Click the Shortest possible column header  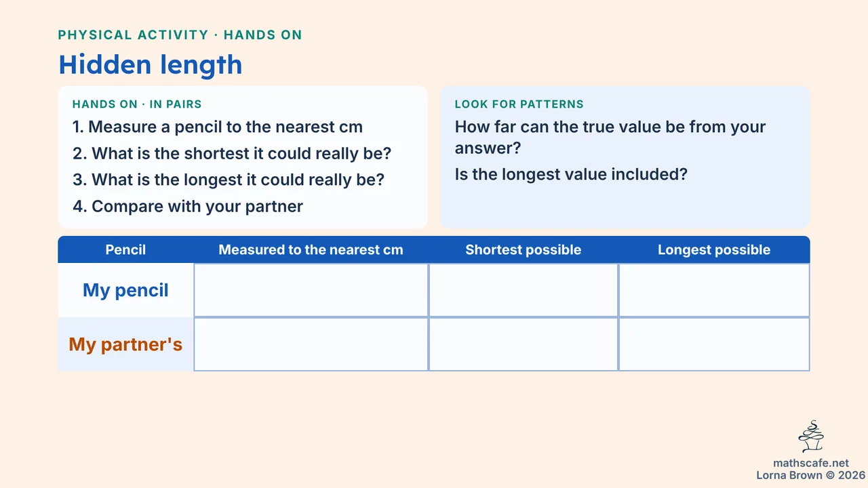point(524,249)
